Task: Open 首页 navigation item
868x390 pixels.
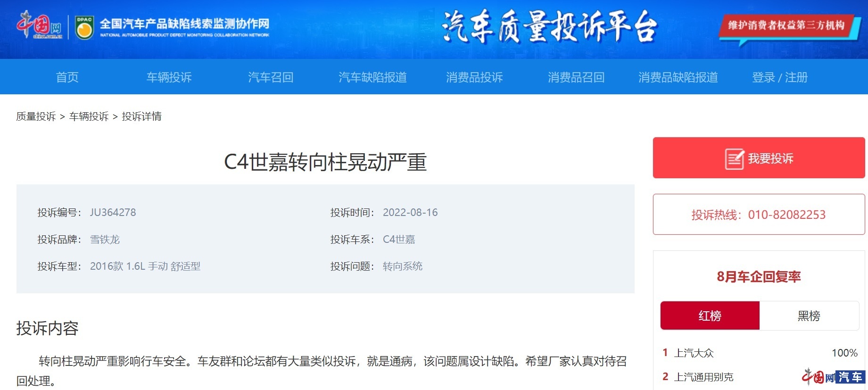Action: point(67,77)
